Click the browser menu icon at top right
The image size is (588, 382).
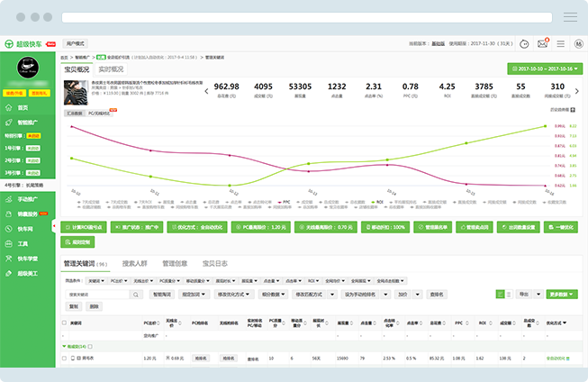(569, 17)
